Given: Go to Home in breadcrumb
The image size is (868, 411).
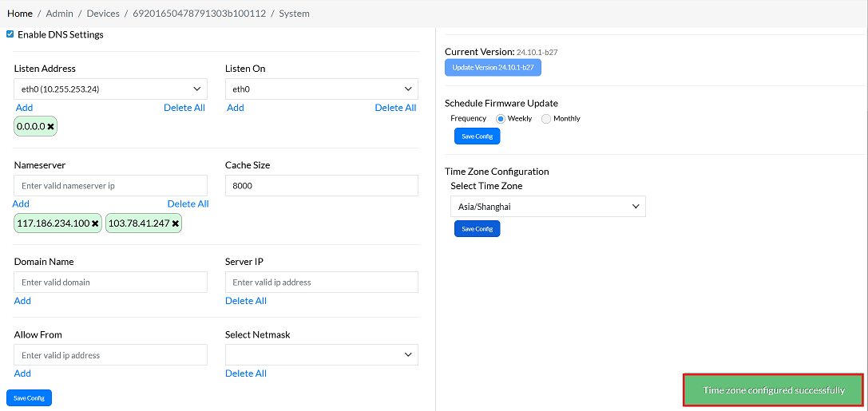Looking at the screenshot, I should 20,14.
